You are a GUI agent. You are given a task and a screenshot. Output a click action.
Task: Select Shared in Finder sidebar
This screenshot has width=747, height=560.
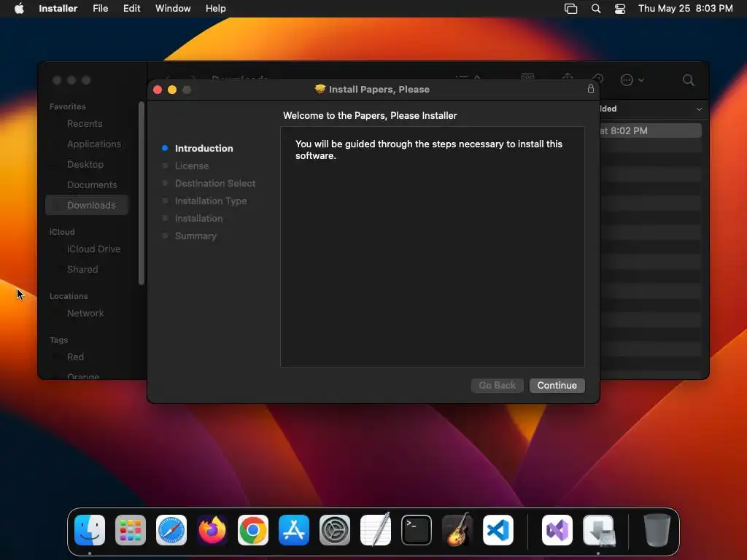(x=82, y=270)
